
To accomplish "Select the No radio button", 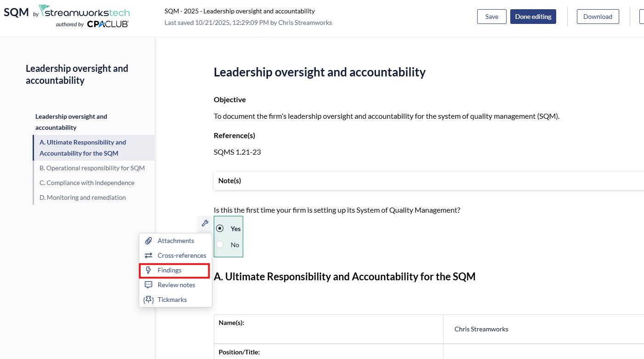I will [220, 245].
